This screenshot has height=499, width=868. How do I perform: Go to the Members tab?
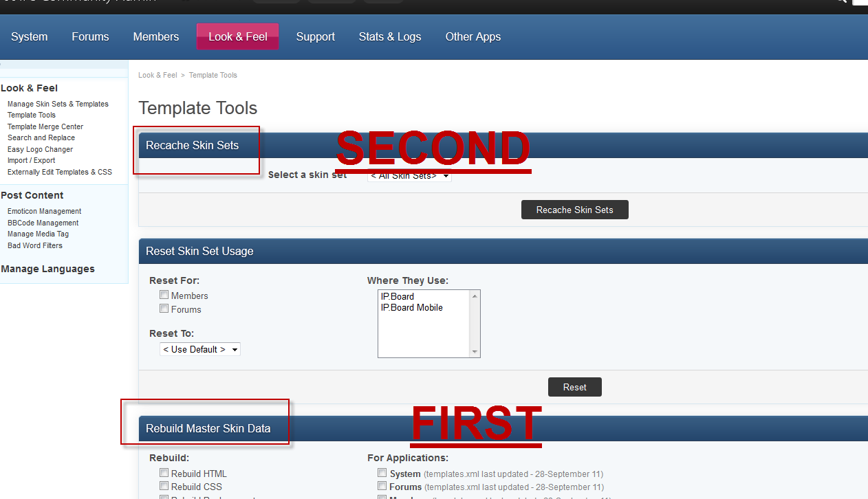(x=155, y=36)
